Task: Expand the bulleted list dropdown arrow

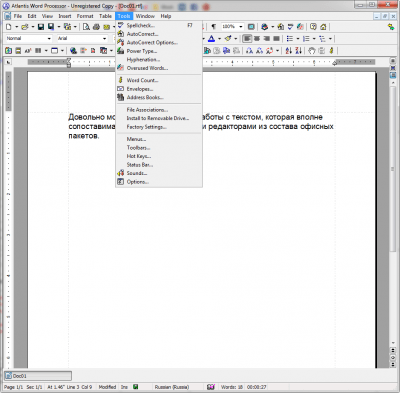Action: [x=298, y=39]
